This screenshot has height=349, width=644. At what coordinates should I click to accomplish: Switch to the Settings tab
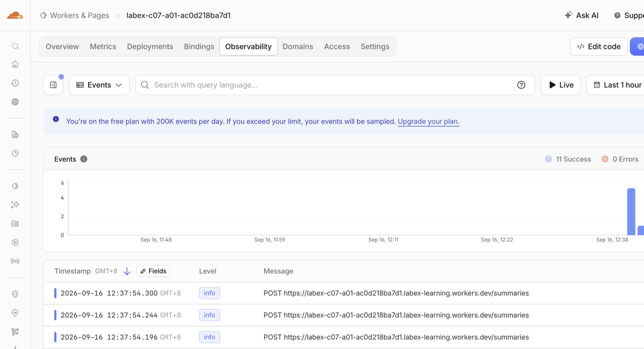[x=375, y=46]
